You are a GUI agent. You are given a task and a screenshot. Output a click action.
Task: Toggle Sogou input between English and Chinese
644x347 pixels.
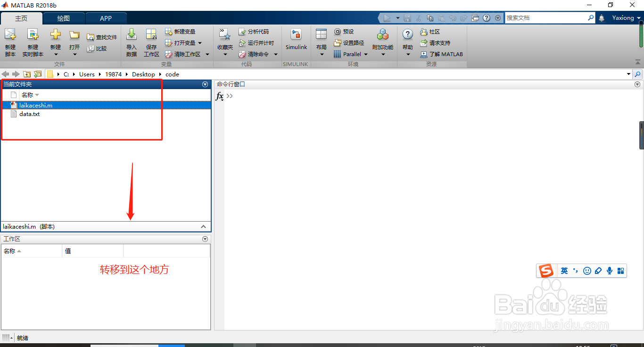pyautogui.click(x=564, y=270)
